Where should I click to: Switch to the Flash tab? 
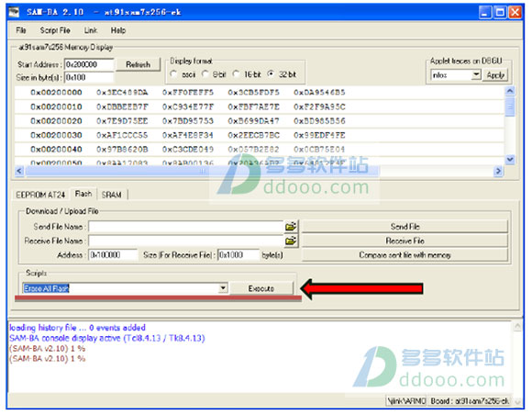coord(83,194)
